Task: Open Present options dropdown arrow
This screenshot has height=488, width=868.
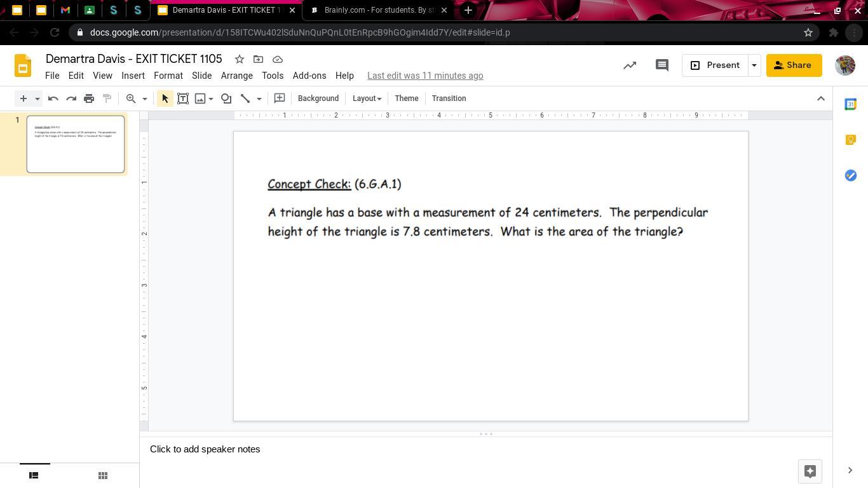Action: pyautogui.click(x=754, y=65)
